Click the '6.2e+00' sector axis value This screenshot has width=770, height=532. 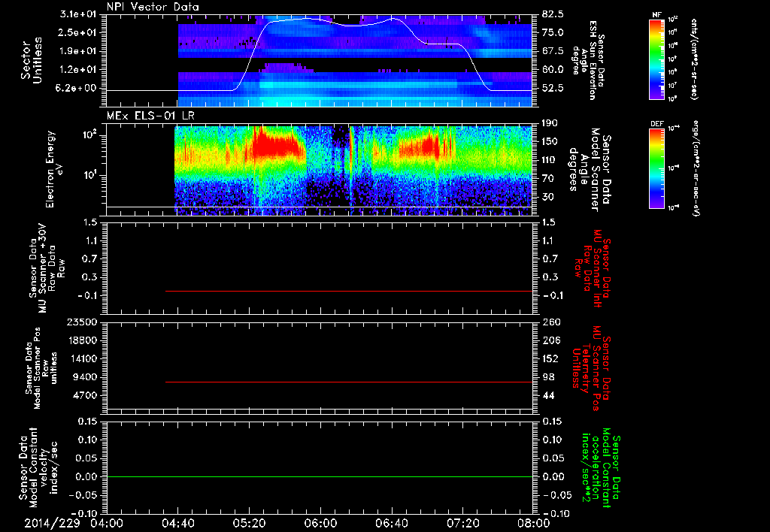pyautogui.click(x=77, y=89)
